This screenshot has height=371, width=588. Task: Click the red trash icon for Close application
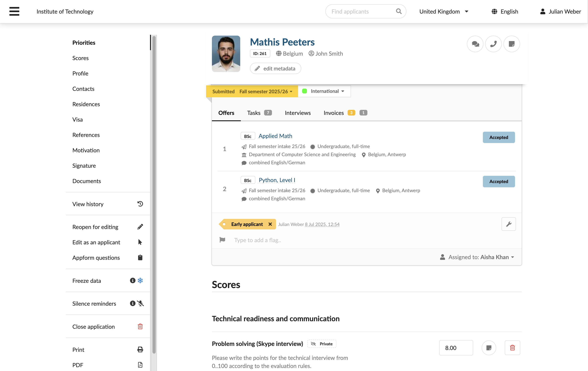click(140, 326)
